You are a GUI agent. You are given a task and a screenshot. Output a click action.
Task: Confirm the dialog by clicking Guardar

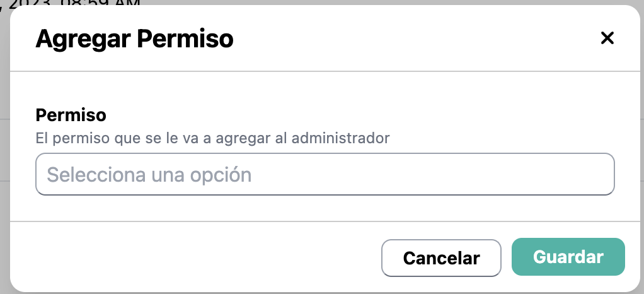(568, 257)
